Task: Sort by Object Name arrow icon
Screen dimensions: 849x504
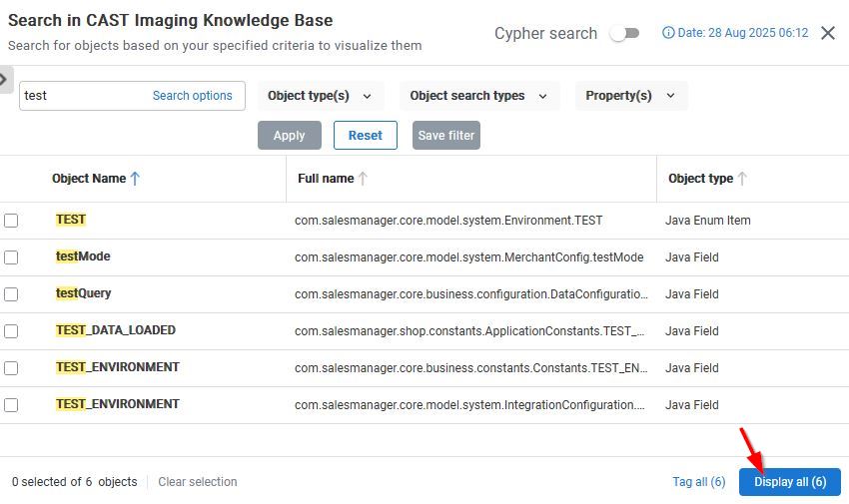Action: click(136, 179)
